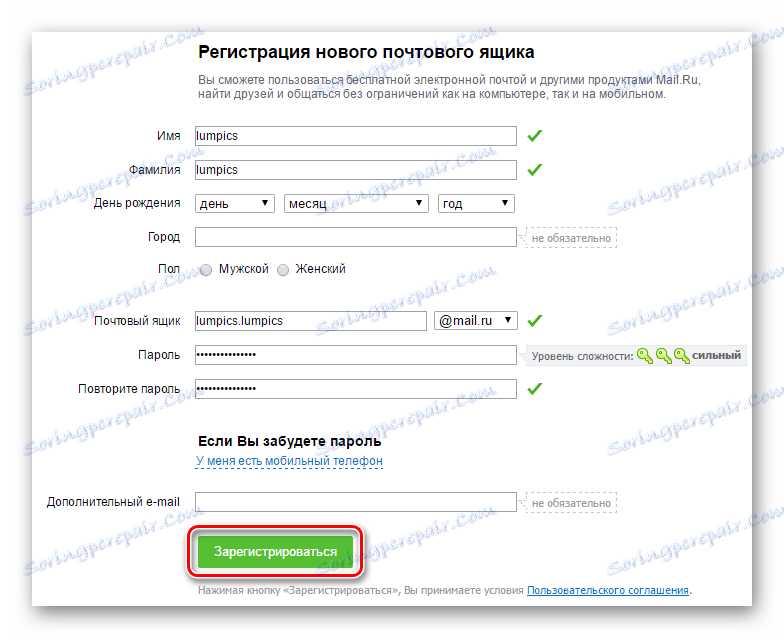
Task: Click the third key icon in password strength
Action: pyautogui.click(x=682, y=356)
